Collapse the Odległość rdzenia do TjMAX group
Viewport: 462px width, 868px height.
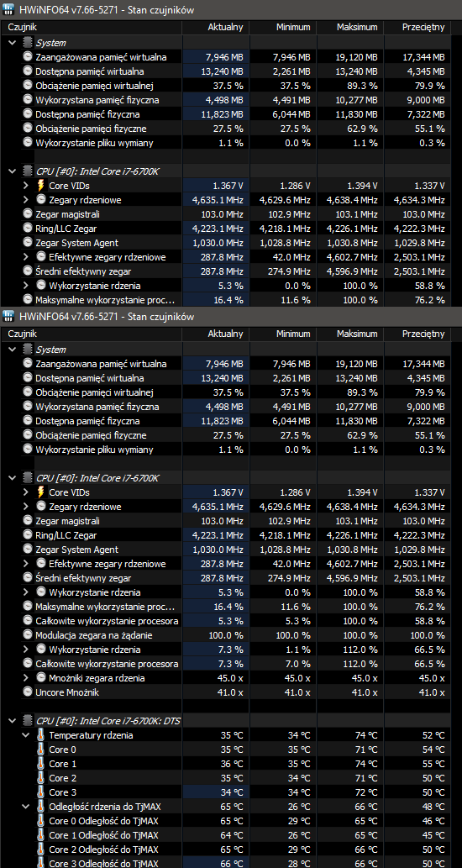coord(25,807)
